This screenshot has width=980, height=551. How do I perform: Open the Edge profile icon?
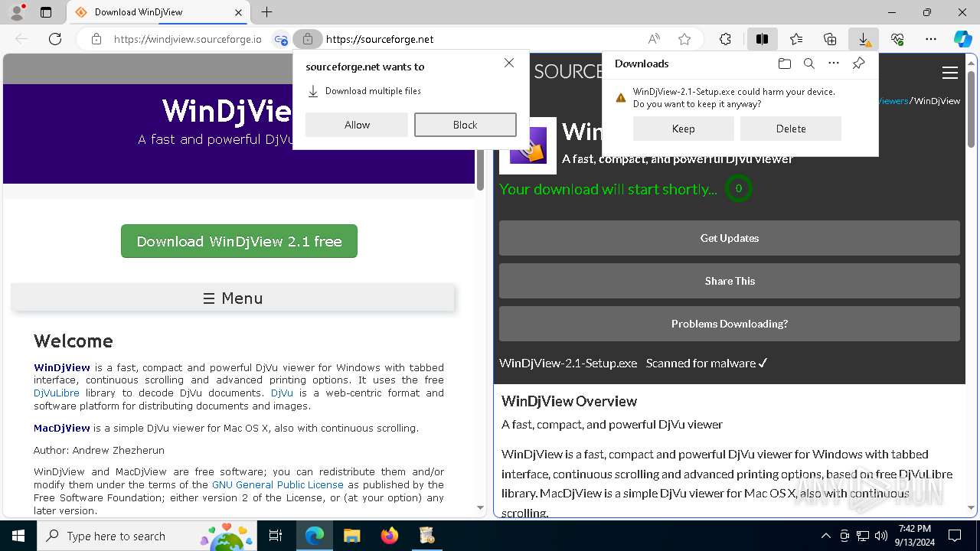point(17,12)
